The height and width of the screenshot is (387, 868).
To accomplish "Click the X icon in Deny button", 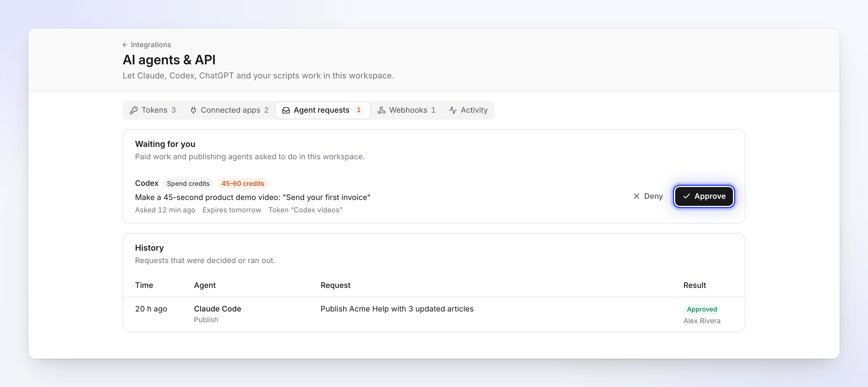I will 637,196.
